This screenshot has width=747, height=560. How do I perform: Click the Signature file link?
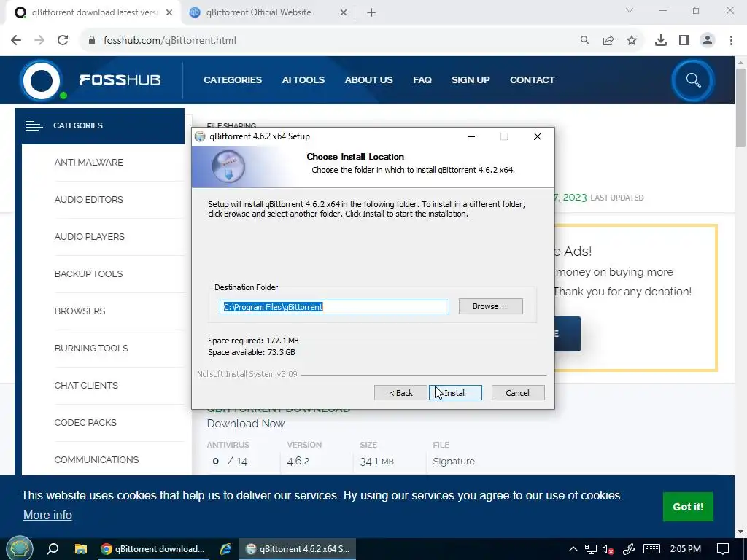pyautogui.click(x=454, y=461)
